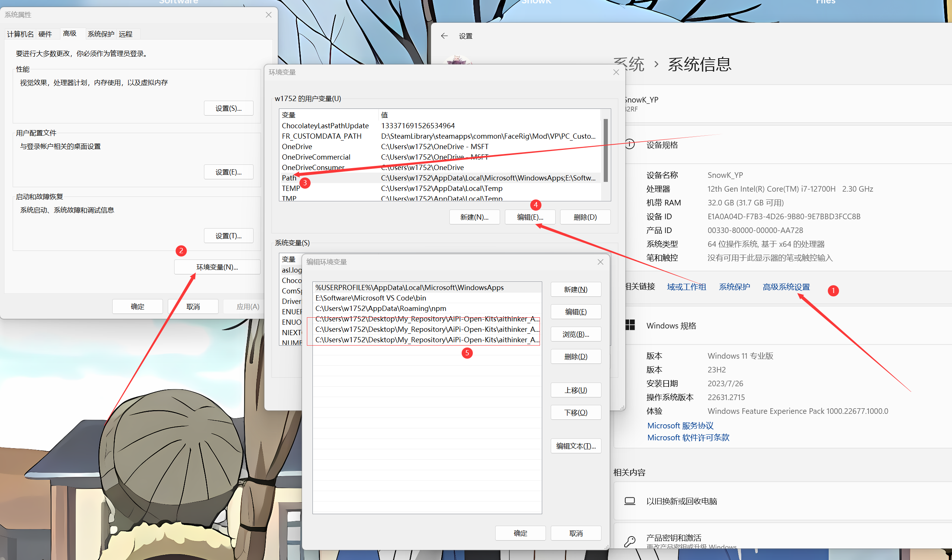Screen dimensions: 952x560
Task: Click 删除(D) for user variables
Action: click(585, 217)
